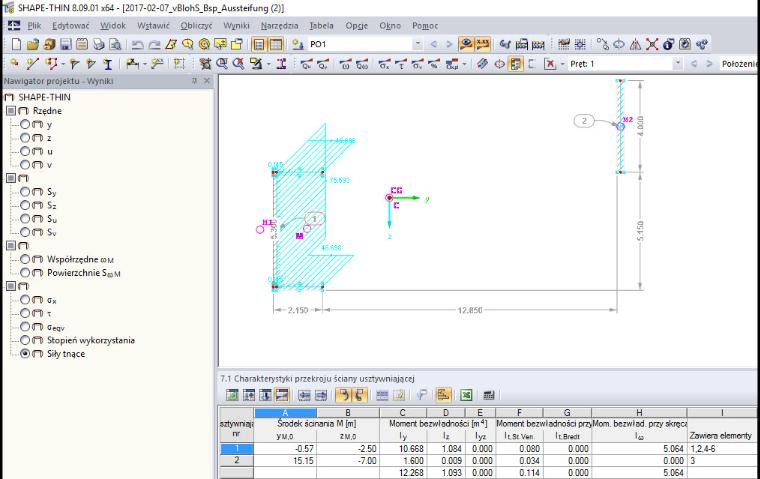This screenshot has height=479, width=760.
Task: Click the show results eye icon
Action: pyautogui.click(x=466, y=44)
